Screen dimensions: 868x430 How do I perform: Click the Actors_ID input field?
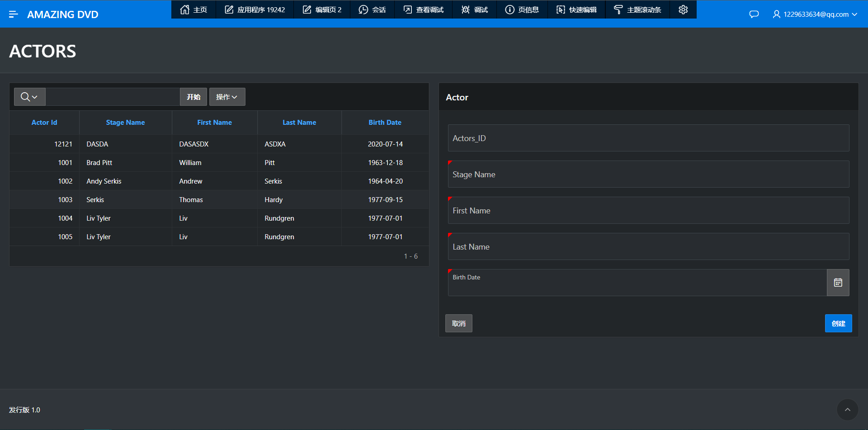tap(648, 138)
